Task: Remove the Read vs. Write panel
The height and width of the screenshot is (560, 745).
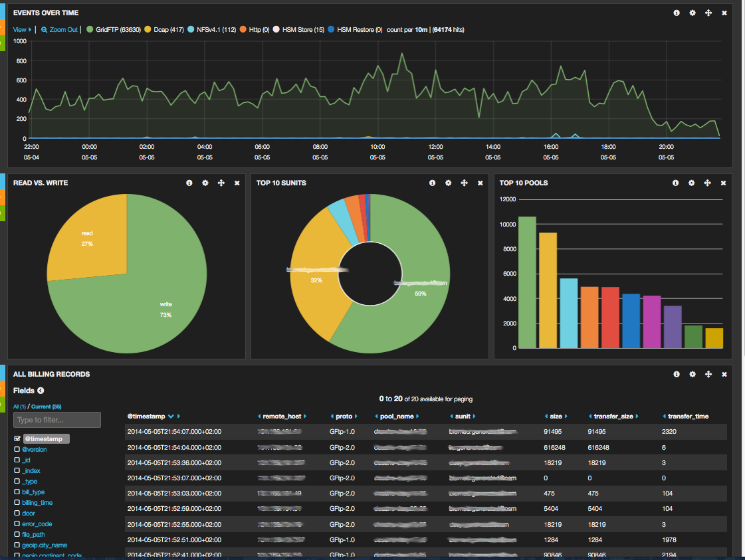Action: 237,183
